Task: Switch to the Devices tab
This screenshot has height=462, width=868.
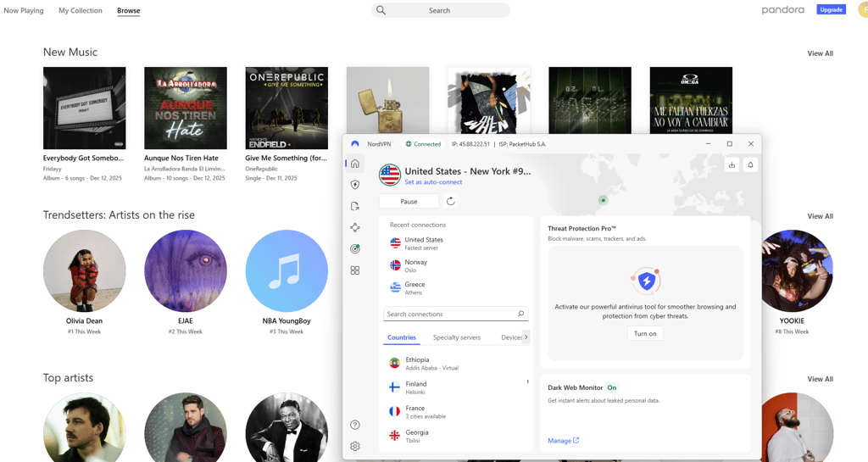Action: point(511,337)
